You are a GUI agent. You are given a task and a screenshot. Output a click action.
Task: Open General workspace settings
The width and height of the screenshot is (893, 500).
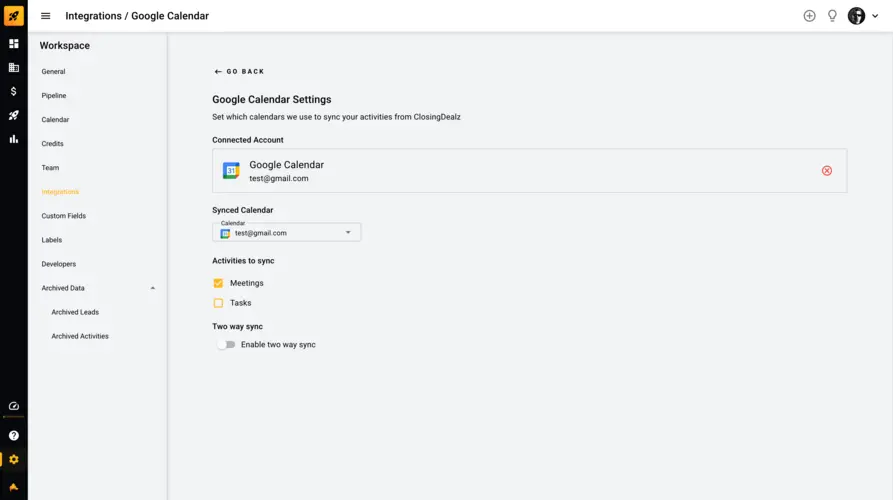pyautogui.click(x=54, y=72)
